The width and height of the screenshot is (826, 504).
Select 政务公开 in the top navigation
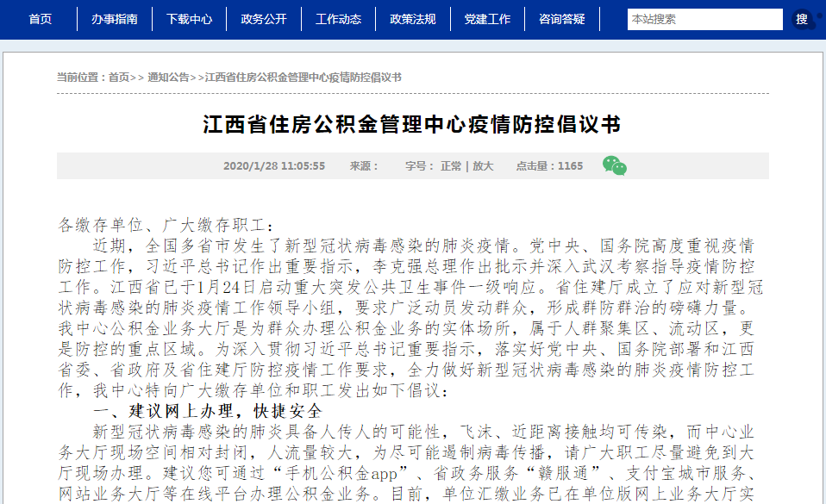click(264, 19)
